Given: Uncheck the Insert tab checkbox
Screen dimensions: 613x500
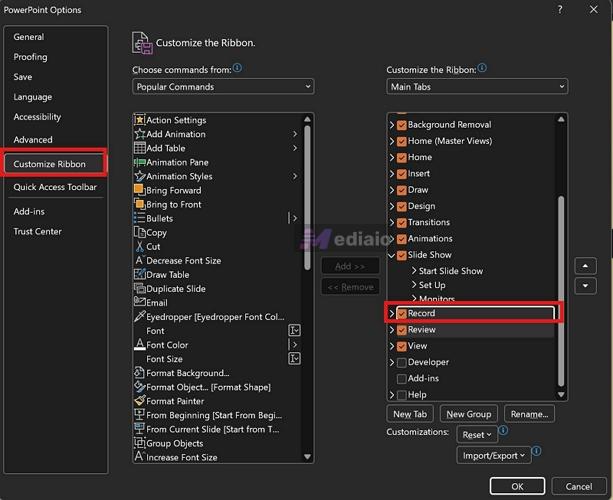Looking at the screenshot, I should pos(401,174).
